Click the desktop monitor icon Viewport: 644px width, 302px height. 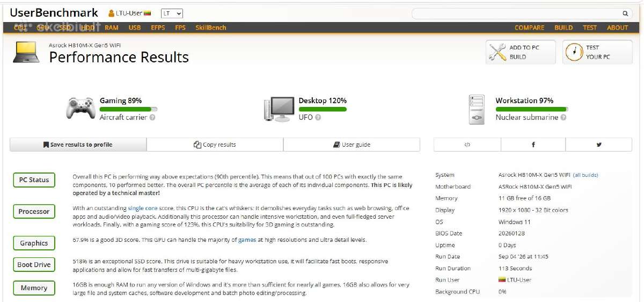click(279, 109)
